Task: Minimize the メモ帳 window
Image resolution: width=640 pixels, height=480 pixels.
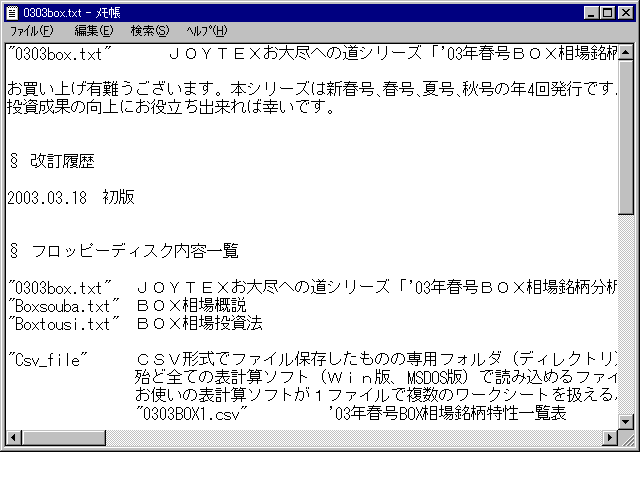Action: [591, 13]
